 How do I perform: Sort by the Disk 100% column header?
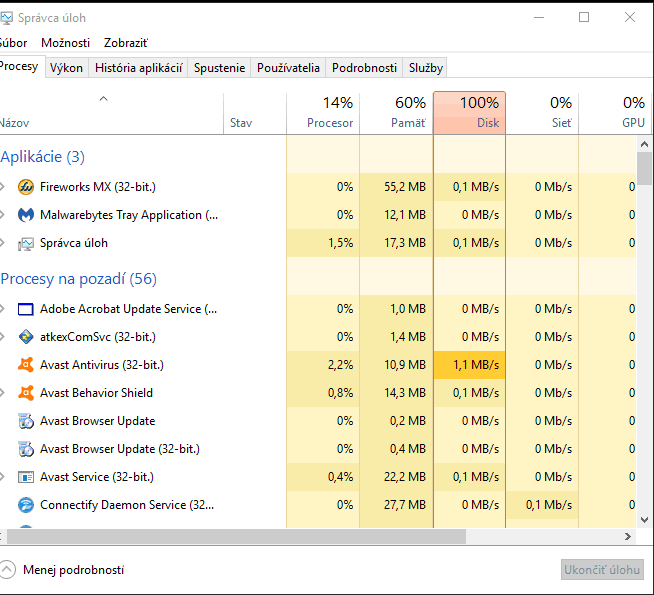(469, 113)
